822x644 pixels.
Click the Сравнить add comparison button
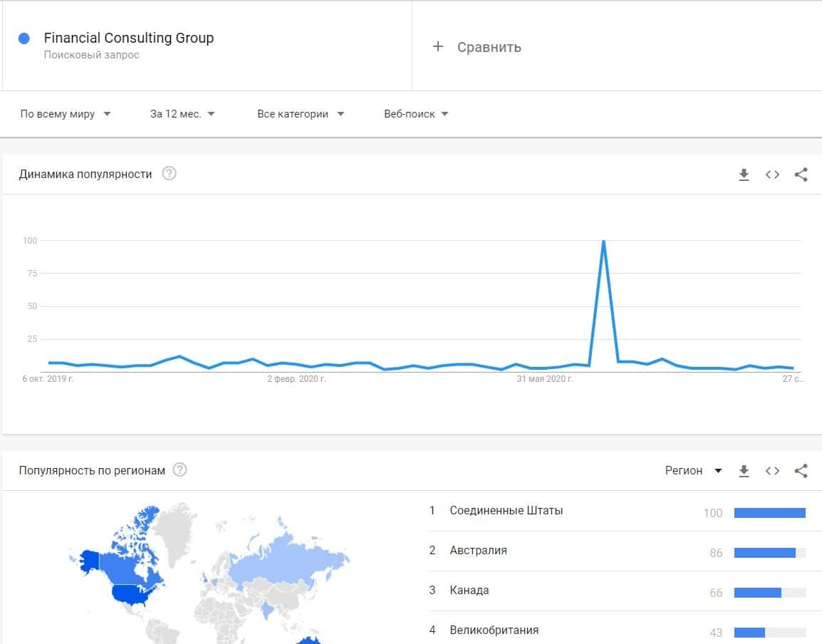point(489,47)
